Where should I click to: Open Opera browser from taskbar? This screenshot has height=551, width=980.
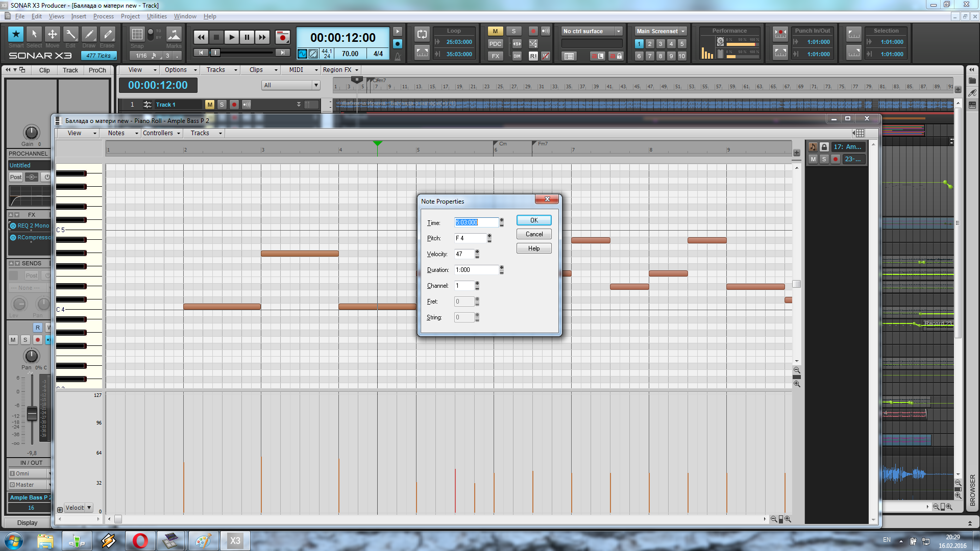coord(140,541)
